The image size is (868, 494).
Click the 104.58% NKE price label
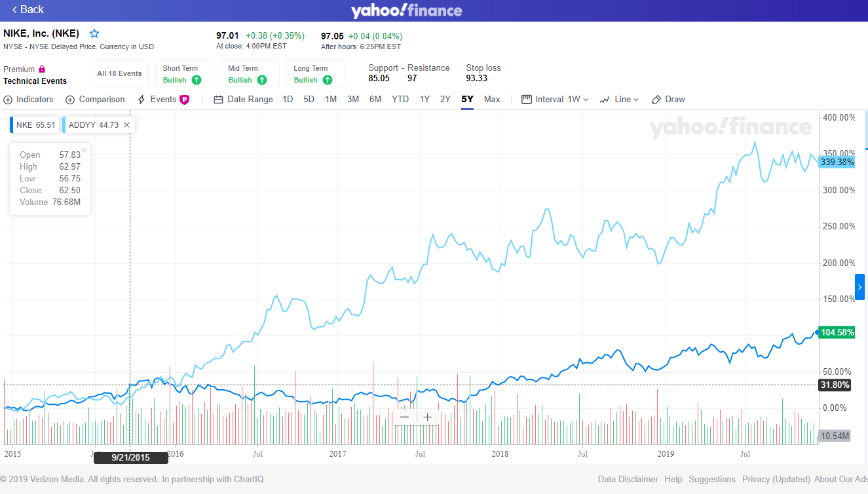(837, 332)
